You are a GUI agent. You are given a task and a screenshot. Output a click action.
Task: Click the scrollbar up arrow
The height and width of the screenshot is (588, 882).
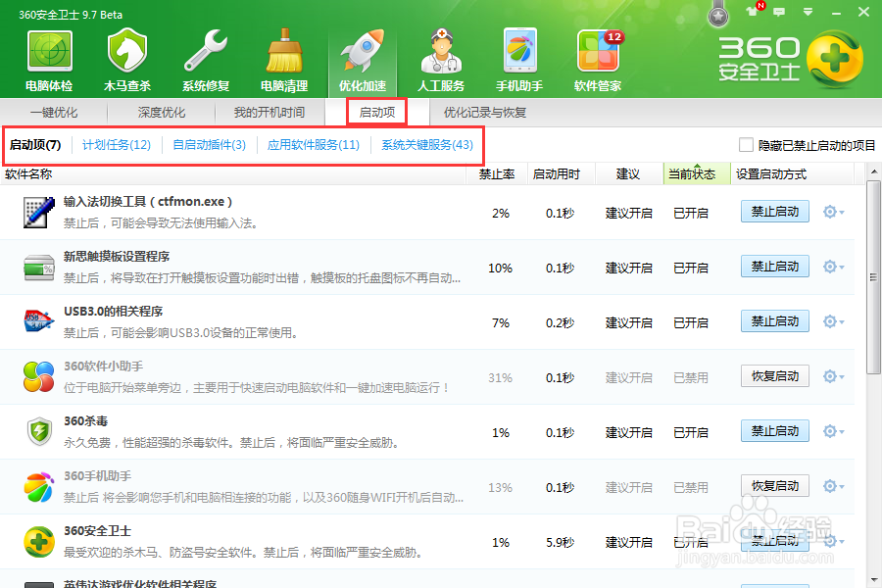873,171
